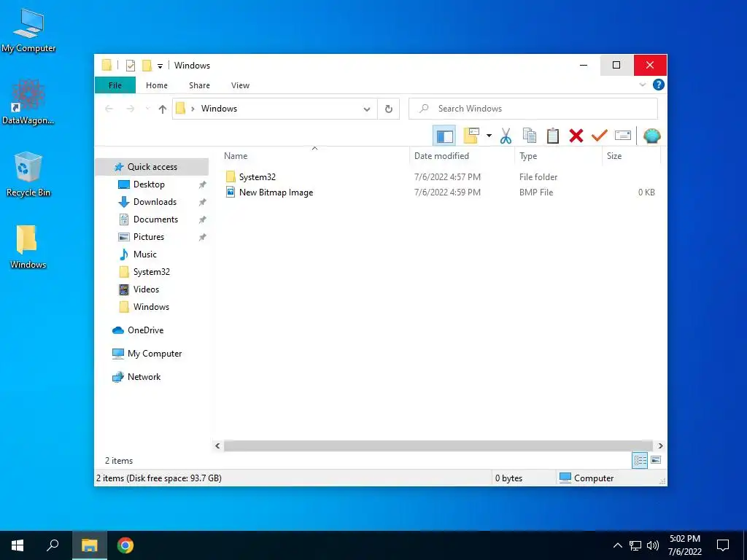Click the email envelope toolbar icon
Viewport: 747px width, 560px height.
[623, 136]
